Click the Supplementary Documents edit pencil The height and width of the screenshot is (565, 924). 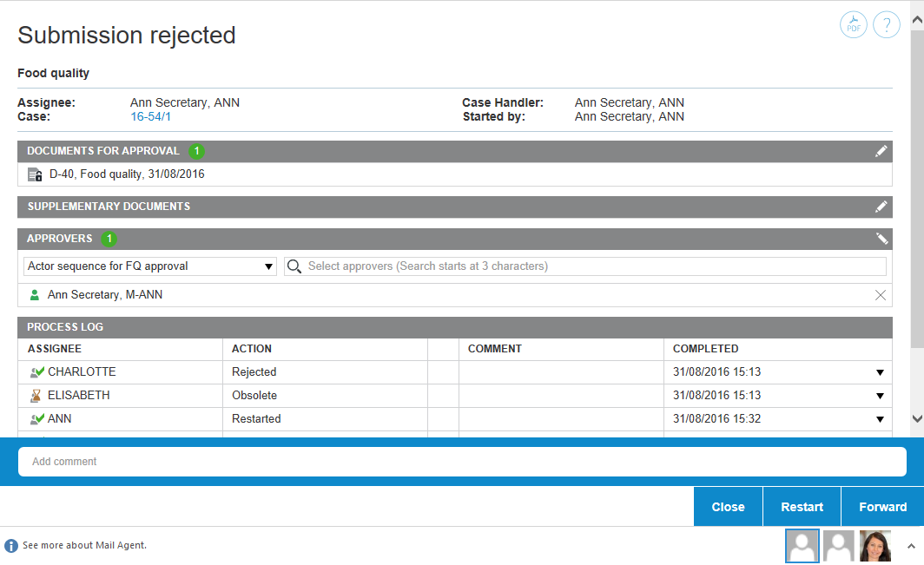[881, 207]
